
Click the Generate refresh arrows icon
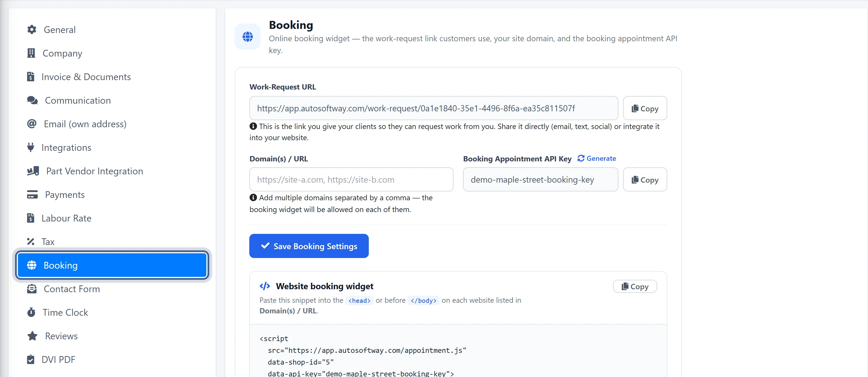[581, 158]
